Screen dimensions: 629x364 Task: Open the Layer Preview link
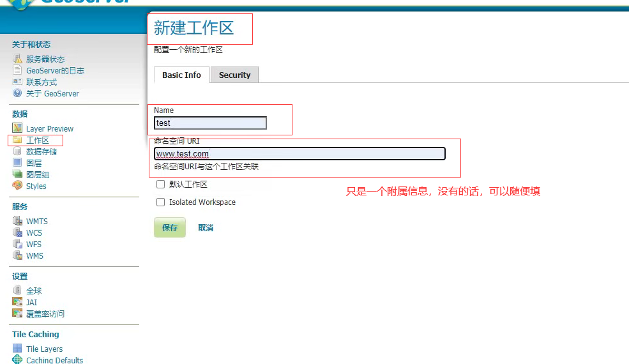pyautogui.click(x=50, y=128)
